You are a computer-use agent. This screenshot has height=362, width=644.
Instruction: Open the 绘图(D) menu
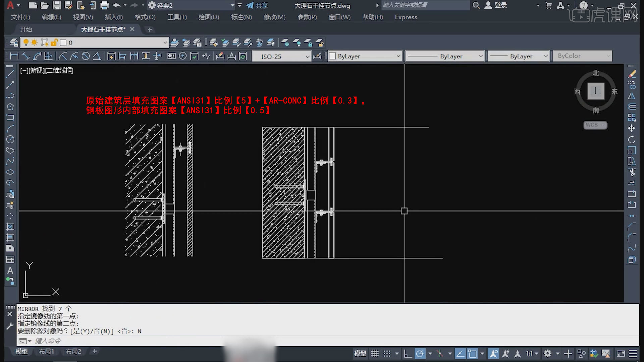pyautogui.click(x=208, y=17)
